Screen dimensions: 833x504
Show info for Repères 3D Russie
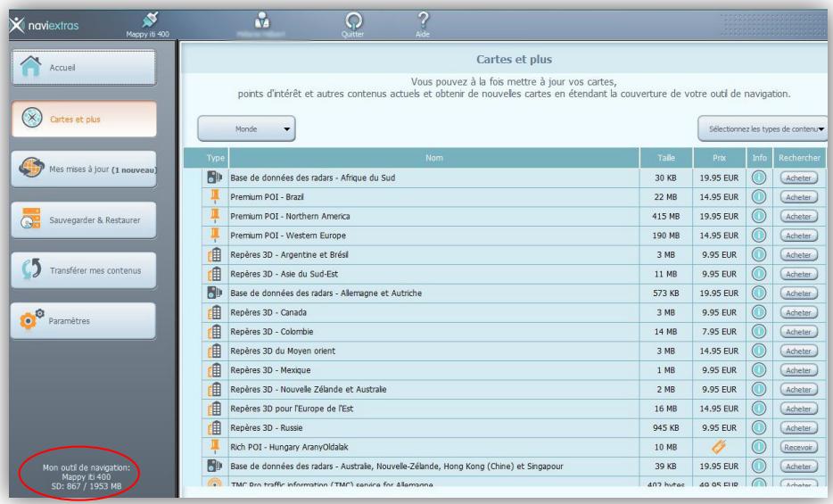(759, 427)
